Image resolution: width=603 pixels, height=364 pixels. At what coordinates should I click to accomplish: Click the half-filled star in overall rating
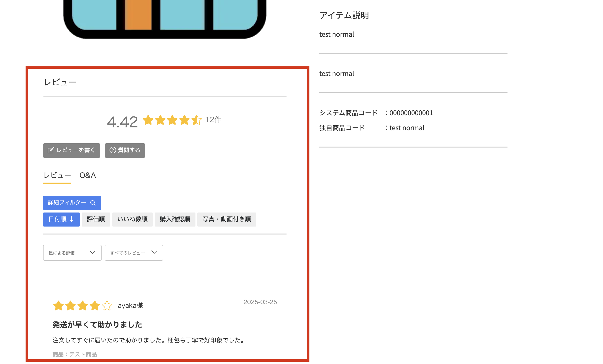(196, 120)
